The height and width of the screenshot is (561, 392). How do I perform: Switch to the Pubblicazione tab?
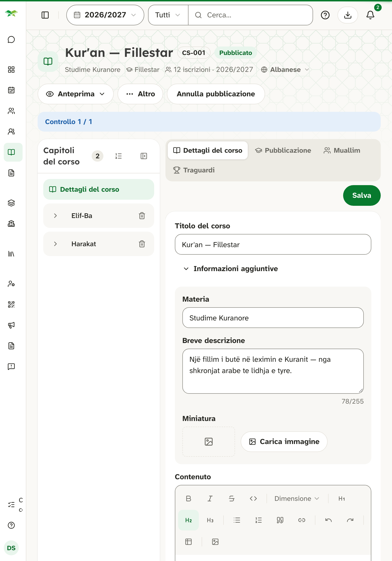coord(283,150)
